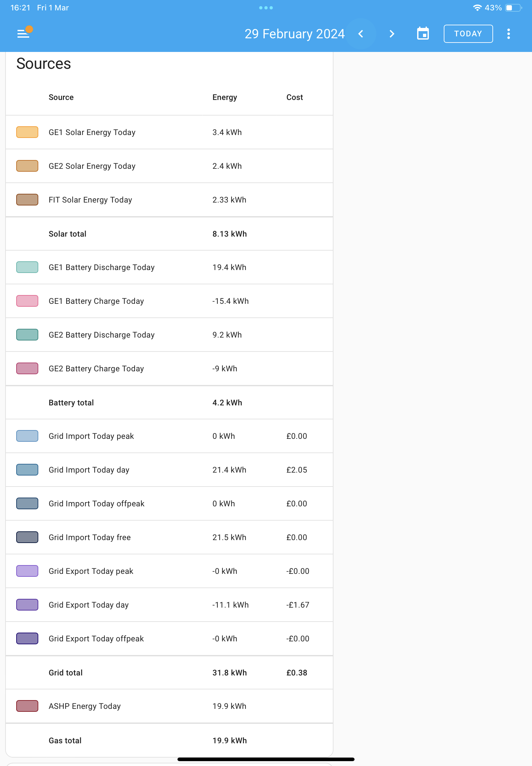Click the £0.38 grid total cost

click(297, 673)
